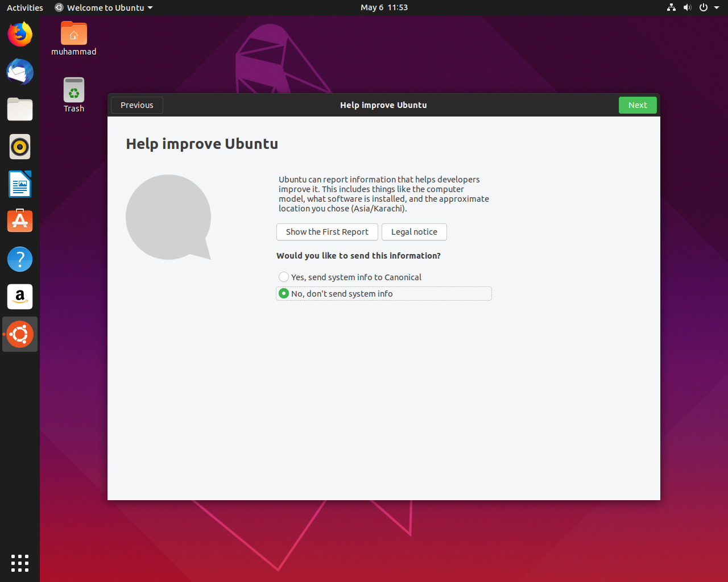The width and height of the screenshot is (728, 582).
Task: Launch Thunderbird mail from the dock
Action: [20, 72]
